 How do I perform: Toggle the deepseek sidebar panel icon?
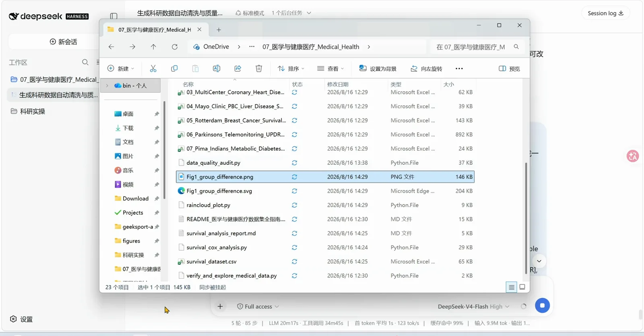click(x=114, y=16)
